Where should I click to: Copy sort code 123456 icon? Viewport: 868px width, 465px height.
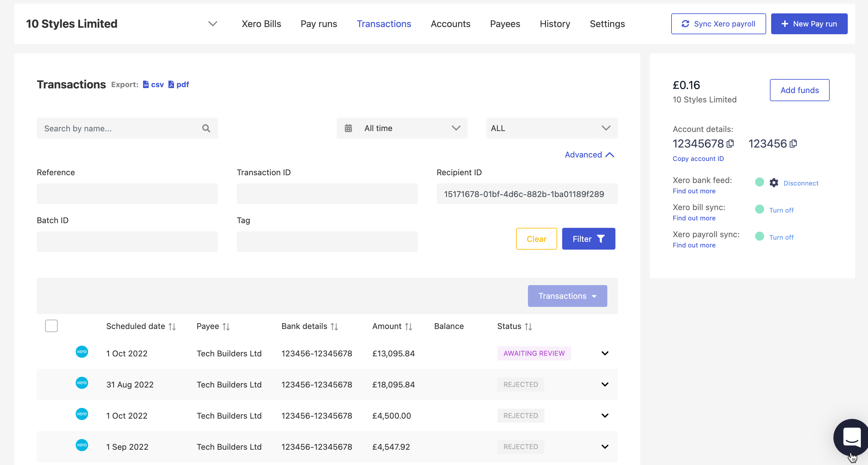point(793,144)
